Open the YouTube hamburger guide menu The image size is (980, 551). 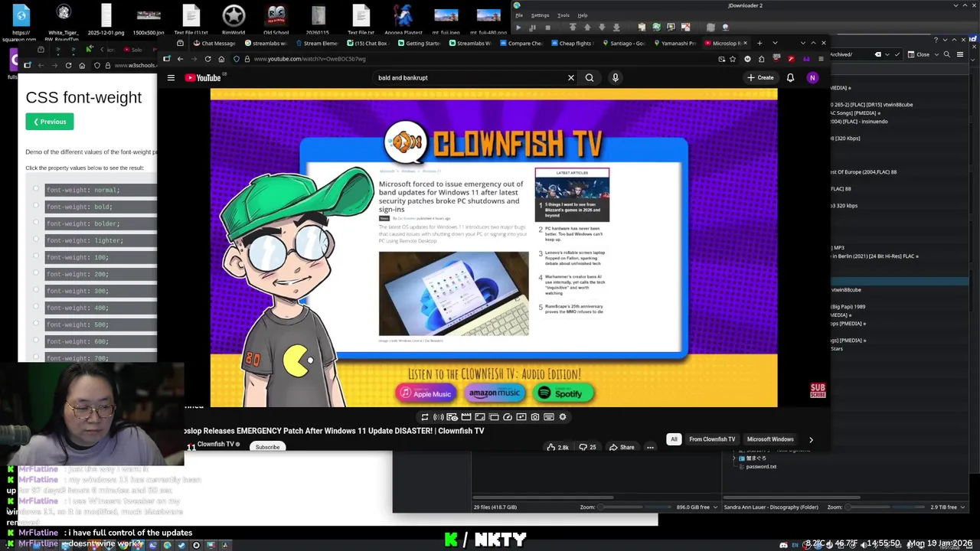tap(171, 77)
